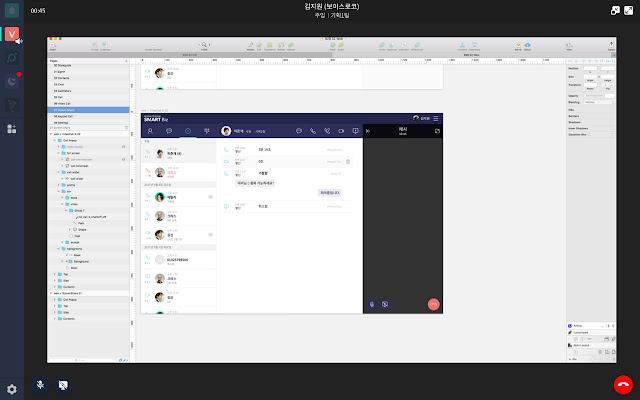Select the red V workspace icon
Image resolution: width=640 pixels, height=400 pixels.
[x=12, y=34]
